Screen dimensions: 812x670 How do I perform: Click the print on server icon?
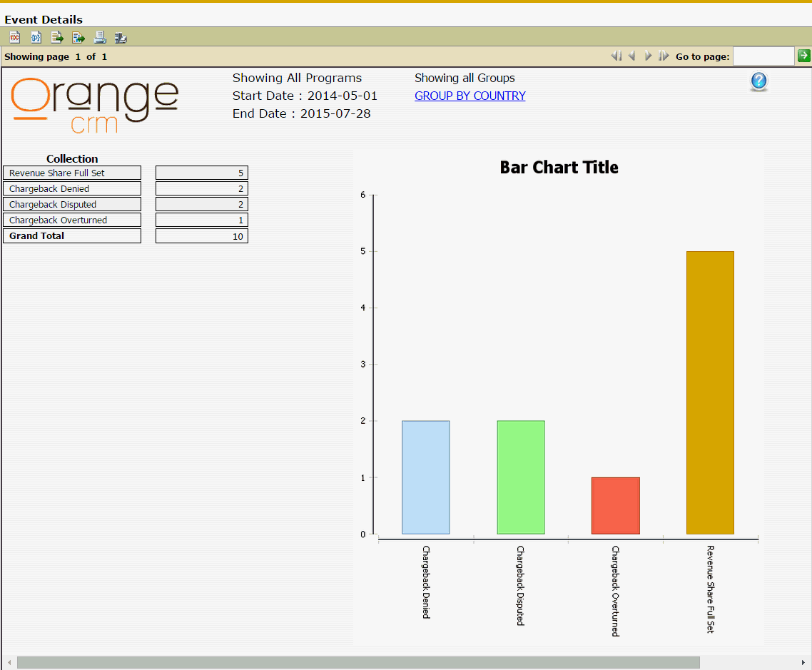(x=121, y=37)
